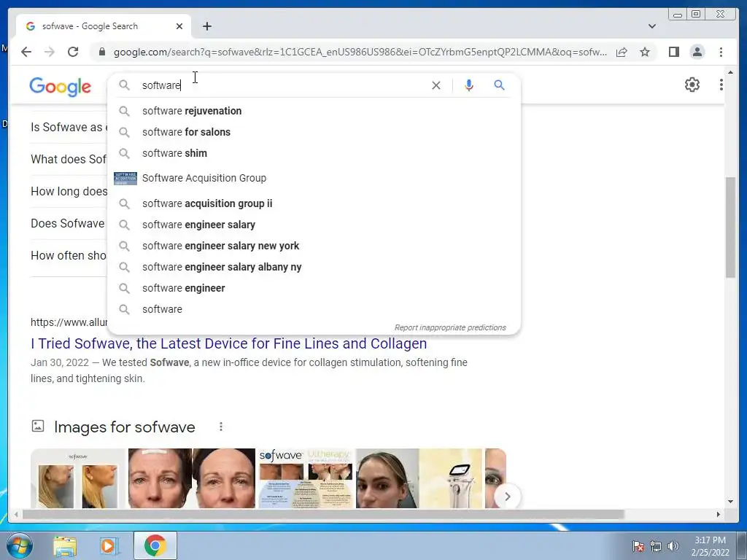This screenshot has height=560, width=747.
Task: Open the volume speaker tray icon
Action: [x=673, y=546]
